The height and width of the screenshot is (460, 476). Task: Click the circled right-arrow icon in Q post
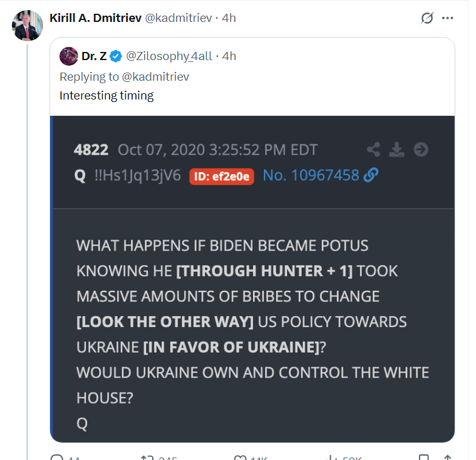pyautogui.click(x=421, y=150)
